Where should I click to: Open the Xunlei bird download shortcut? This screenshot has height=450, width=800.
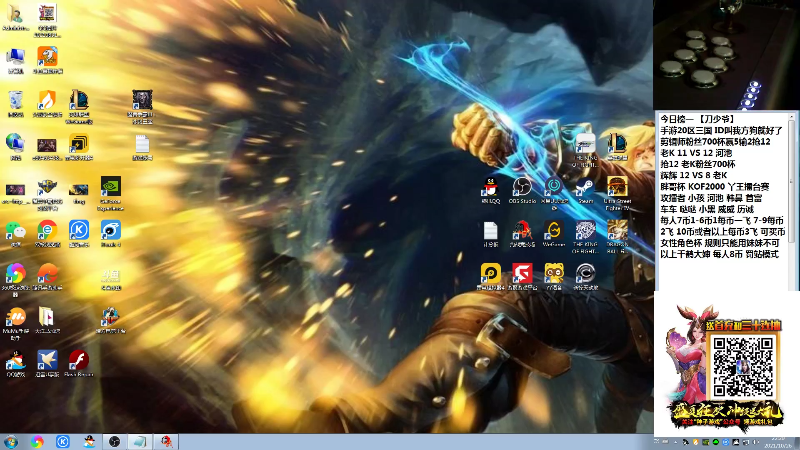47,363
